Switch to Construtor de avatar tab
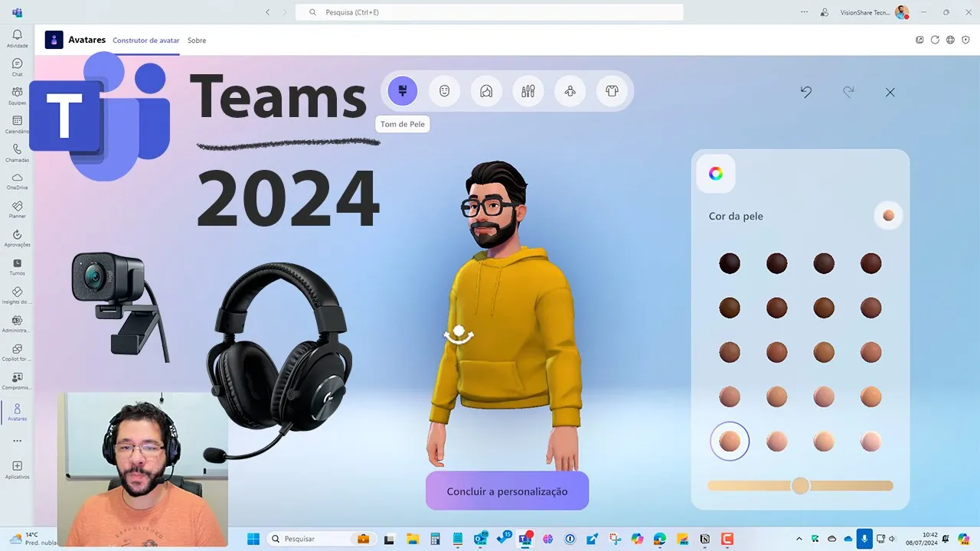 pyautogui.click(x=146, y=41)
